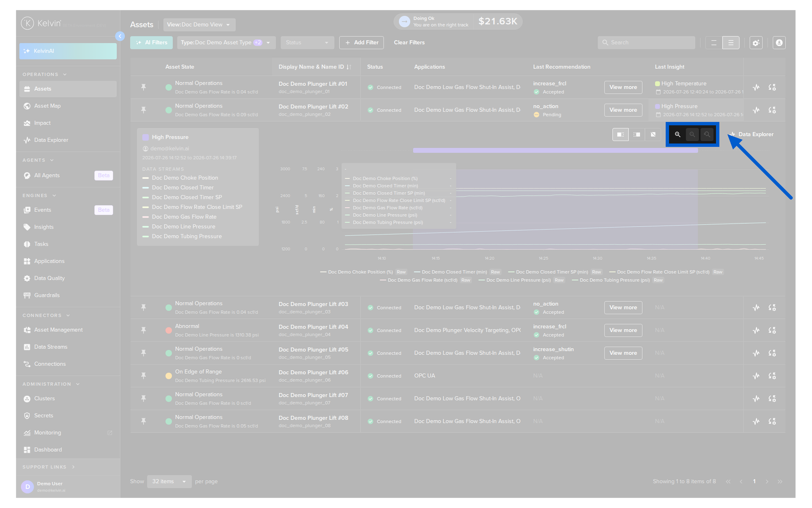Image resolution: width=812 pixels, height=508 pixels.
Task: Click the Data Explorer link above chart
Action: (x=752, y=135)
